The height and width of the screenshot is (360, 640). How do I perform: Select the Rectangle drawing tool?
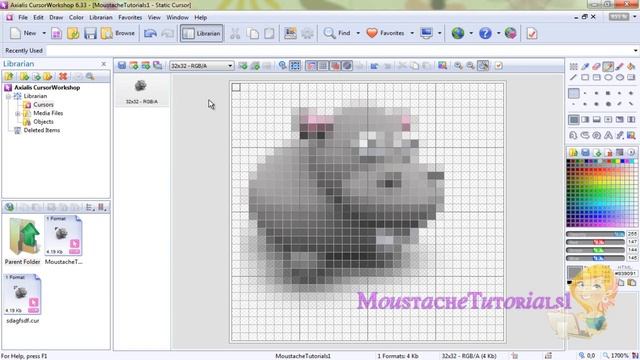pos(585,78)
